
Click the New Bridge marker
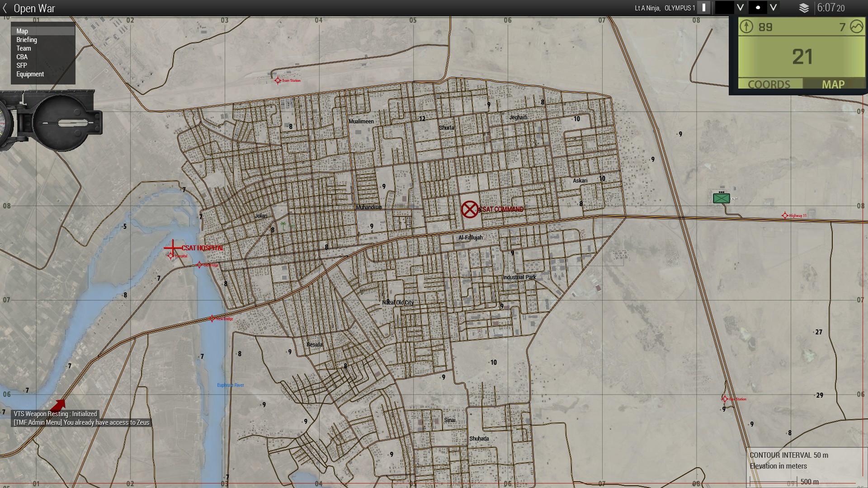[212, 319]
